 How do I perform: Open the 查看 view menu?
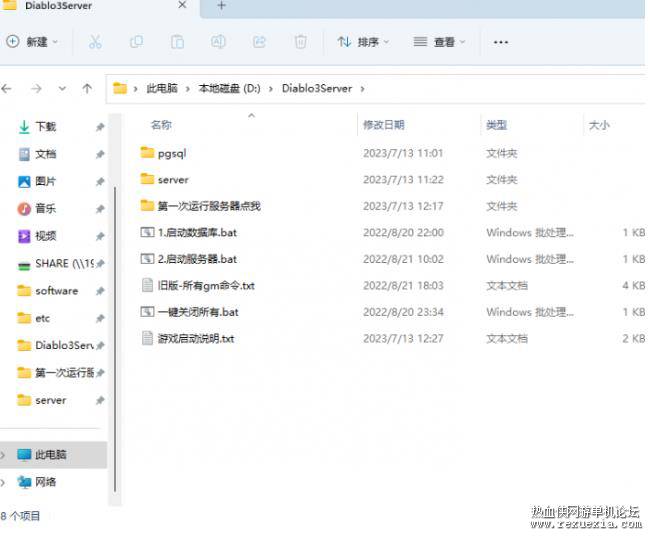tap(439, 42)
